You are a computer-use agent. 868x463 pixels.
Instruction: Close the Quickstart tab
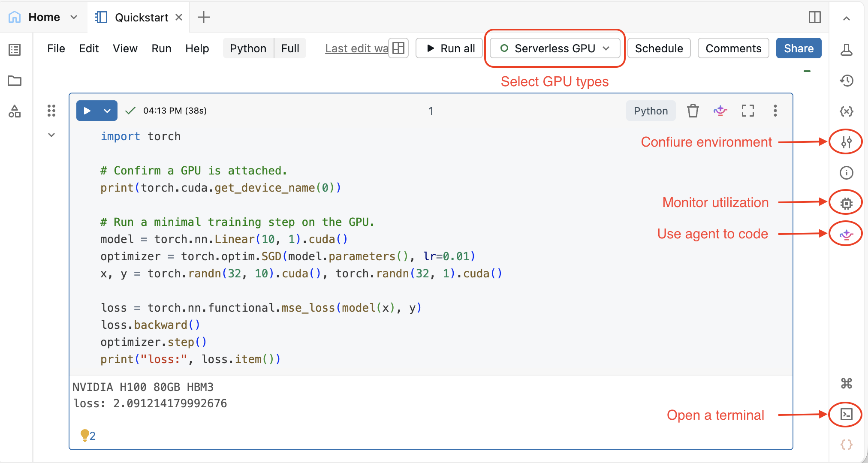(179, 17)
